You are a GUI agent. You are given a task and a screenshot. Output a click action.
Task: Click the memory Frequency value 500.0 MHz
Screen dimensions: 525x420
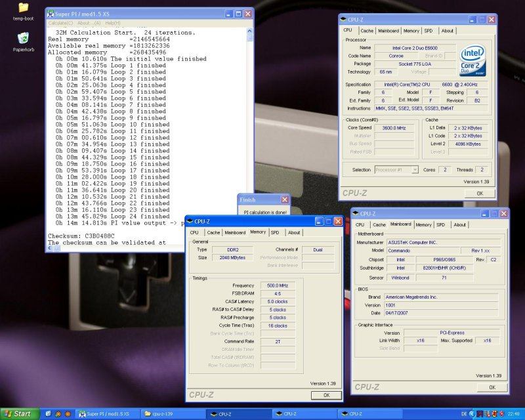pos(278,285)
